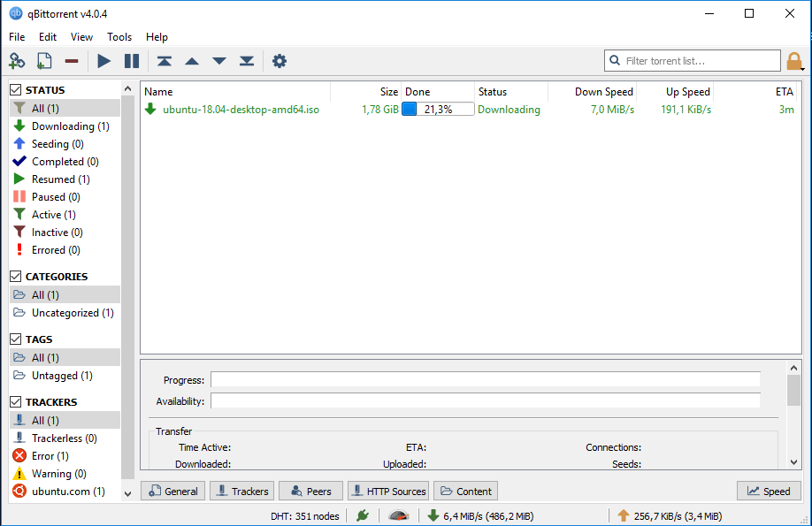Image resolution: width=812 pixels, height=526 pixels.
Task: Filter by Inactive (0) status
Action: 65,232
